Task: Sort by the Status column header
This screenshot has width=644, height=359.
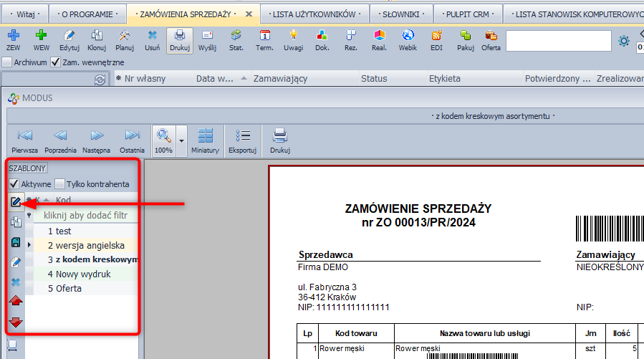Action: [x=393, y=78]
